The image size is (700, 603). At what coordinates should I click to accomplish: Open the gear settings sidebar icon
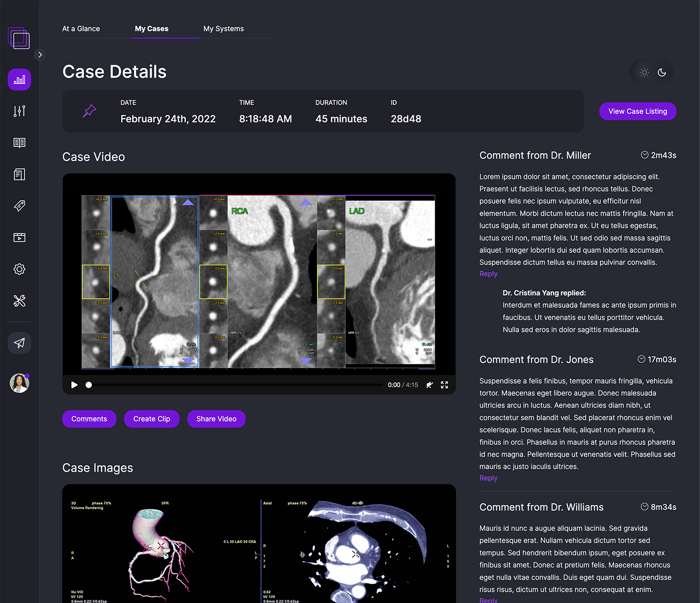pos(19,269)
